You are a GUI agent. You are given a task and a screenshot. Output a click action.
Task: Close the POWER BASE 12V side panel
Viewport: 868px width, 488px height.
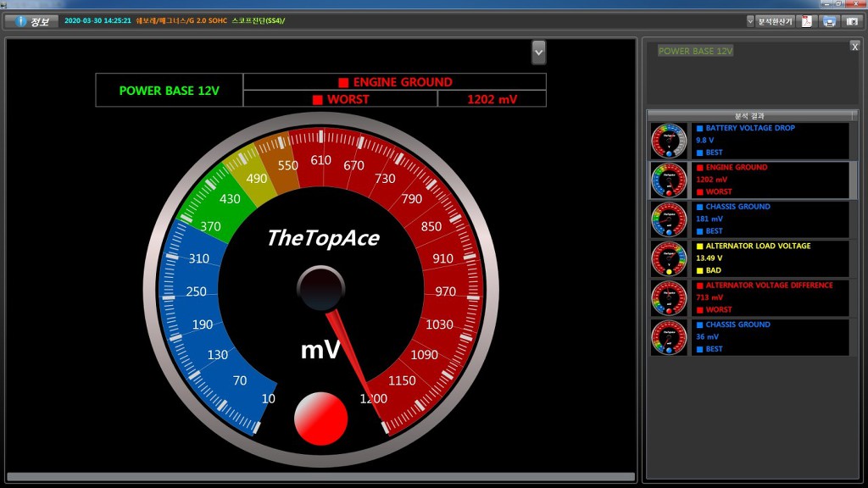click(854, 47)
